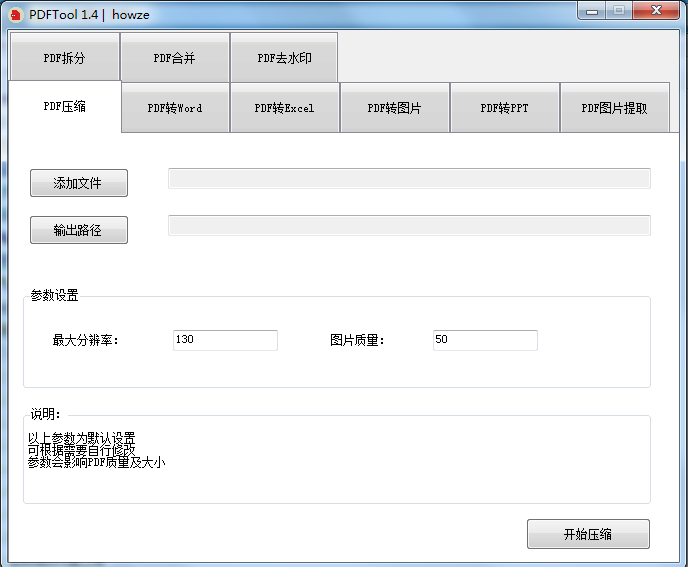
Task: Edit the 最大分辨率 value 130
Action: (226, 340)
